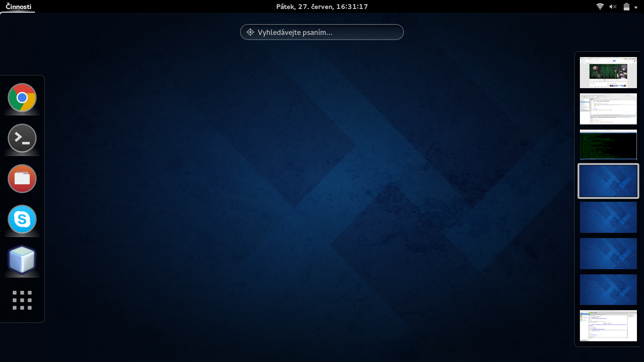The height and width of the screenshot is (362, 644).
Task: Click the Wi-Fi status icon
Action: pos(600,7)
